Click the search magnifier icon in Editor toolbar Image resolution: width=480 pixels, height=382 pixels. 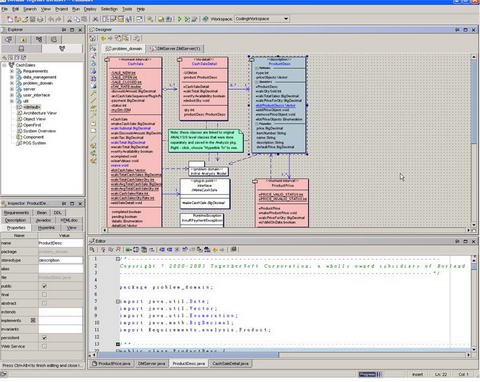point(92,249)
